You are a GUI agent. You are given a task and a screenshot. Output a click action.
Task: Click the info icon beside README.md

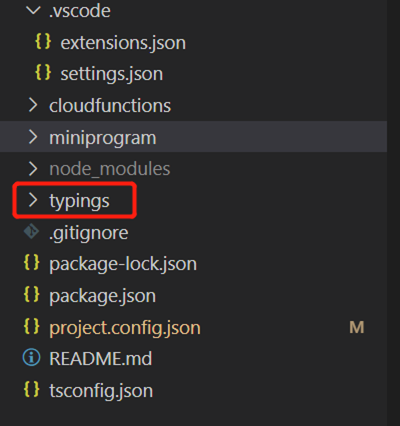click(31, 358)
